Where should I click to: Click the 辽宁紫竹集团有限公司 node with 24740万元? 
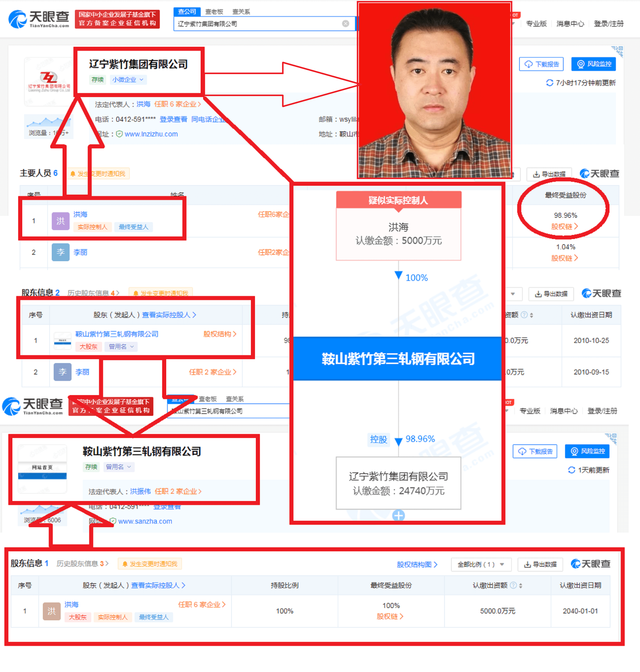(398, 483)
